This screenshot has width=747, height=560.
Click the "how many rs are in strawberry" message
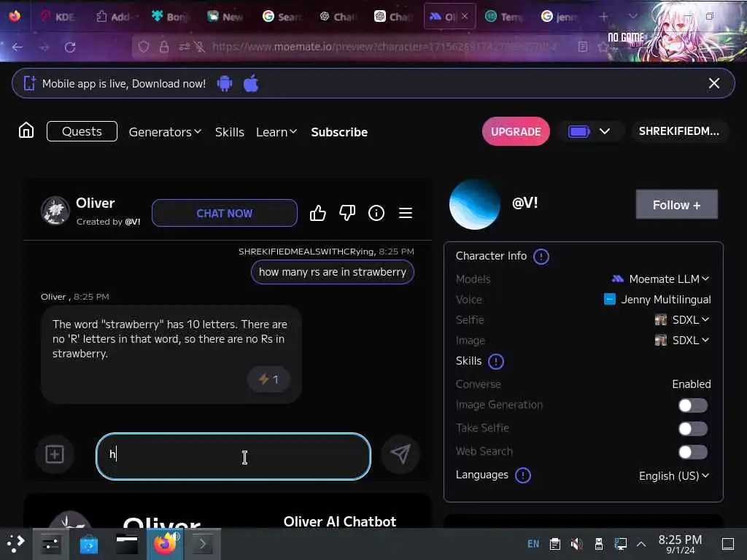pyautogui.click(x=333, y=272)
